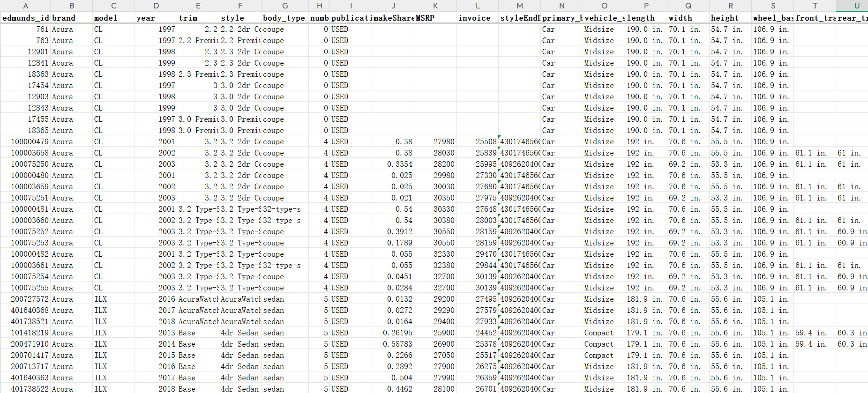Select the cell containing edmunds_id 200727572
868x393 pixels.
(x=25, y=299)
